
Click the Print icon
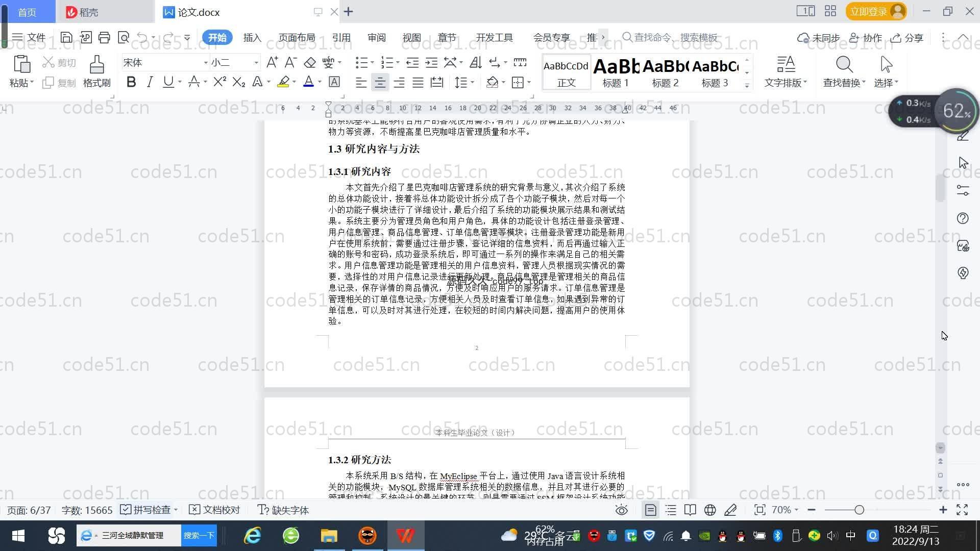tap(104, 37)
